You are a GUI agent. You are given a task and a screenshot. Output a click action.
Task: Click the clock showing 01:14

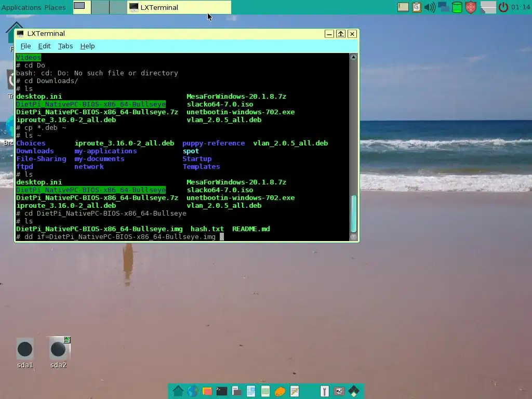(521, 7)
